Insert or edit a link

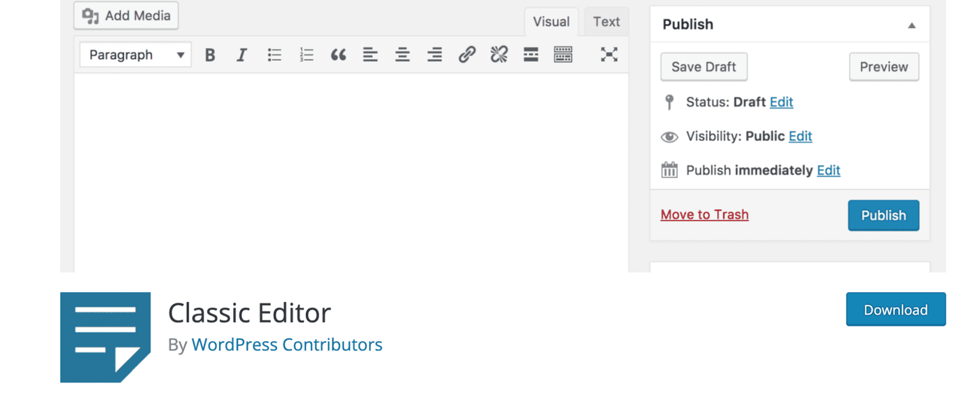click(467, 55)
